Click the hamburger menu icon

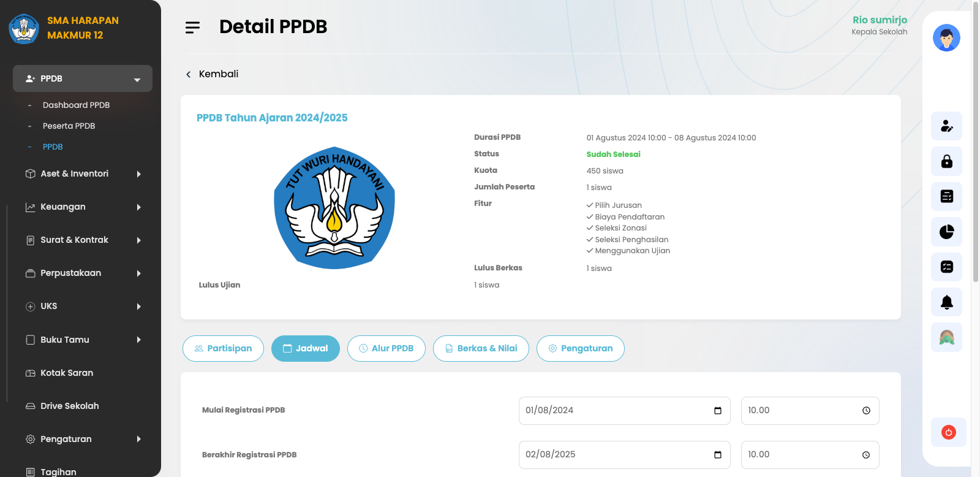click(192, 28)
